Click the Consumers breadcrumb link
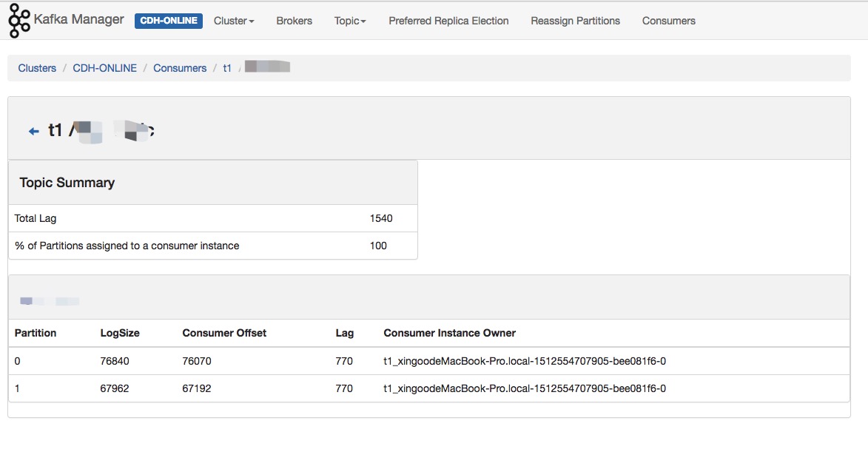Image resolution: width=868 pixels, height=452 pixels. (x=180, y=68)
